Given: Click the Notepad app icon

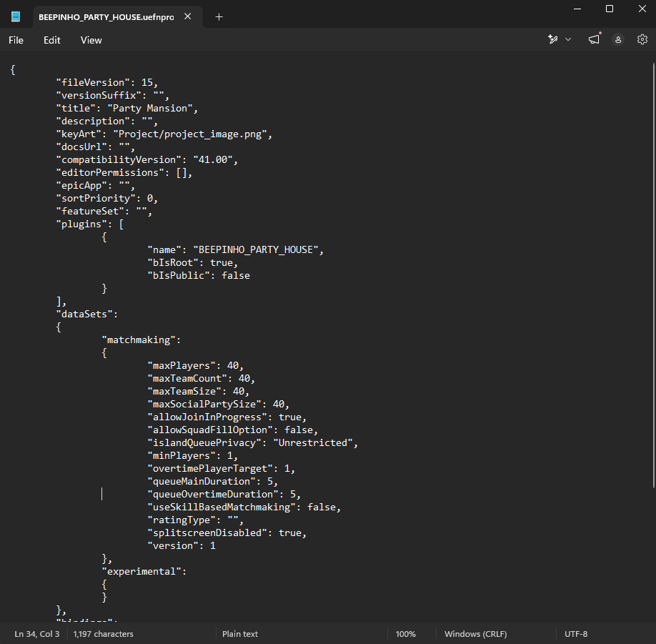Looking at the screenshot, I should pos(16,16).
